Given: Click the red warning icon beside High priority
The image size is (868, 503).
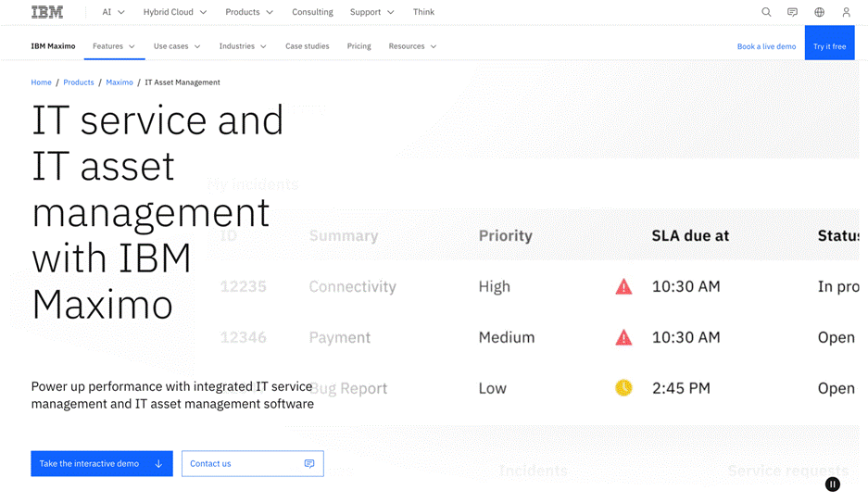Looking at the screenshot, I should [623, 287].
